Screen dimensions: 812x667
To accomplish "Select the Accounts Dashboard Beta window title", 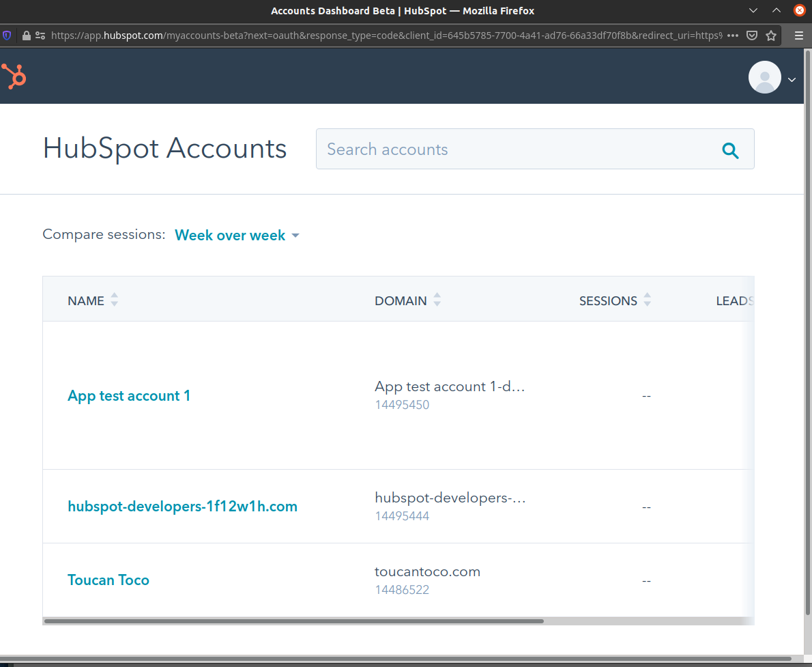I will [403, 10].
